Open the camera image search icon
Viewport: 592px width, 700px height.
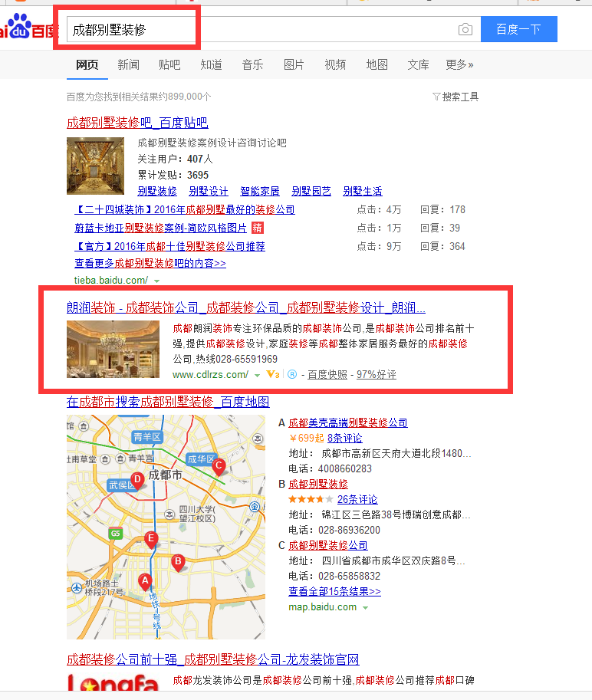pyautogui.click(x=465, y=29)
